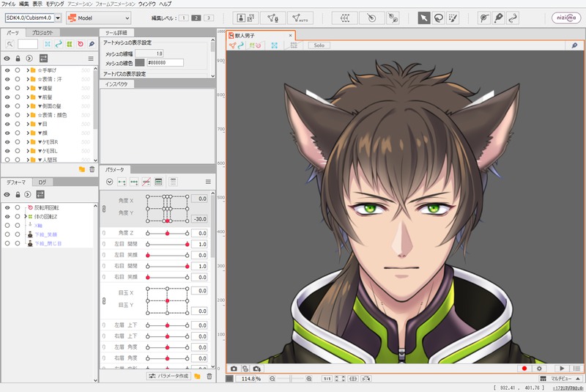The height and width of the screenshot is (392, 586).
Task: Open the ウィンドウ menu
Action: [147, 4]
